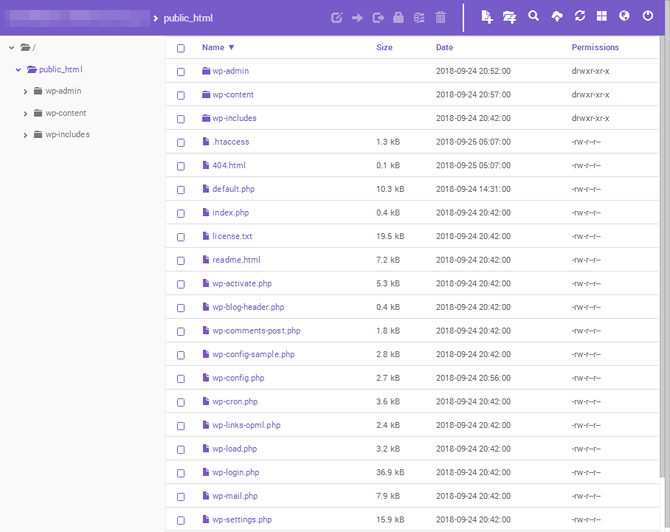
Task: Expand the wp-admin tree node arrow
Action: [25, 91]
